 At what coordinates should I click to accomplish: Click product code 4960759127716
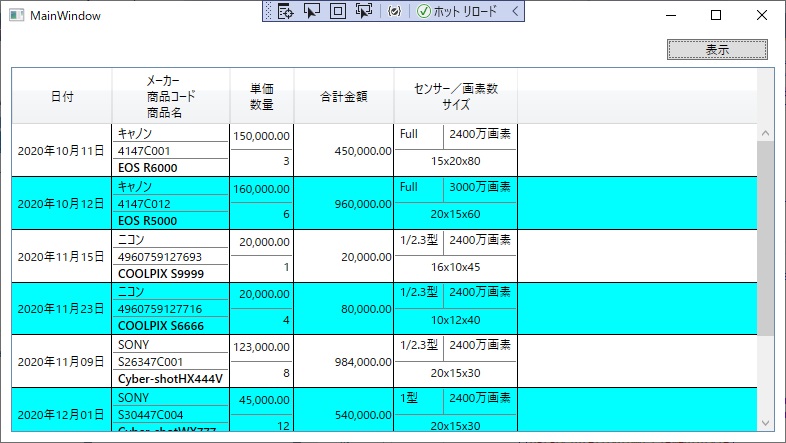tap(160, 309)
